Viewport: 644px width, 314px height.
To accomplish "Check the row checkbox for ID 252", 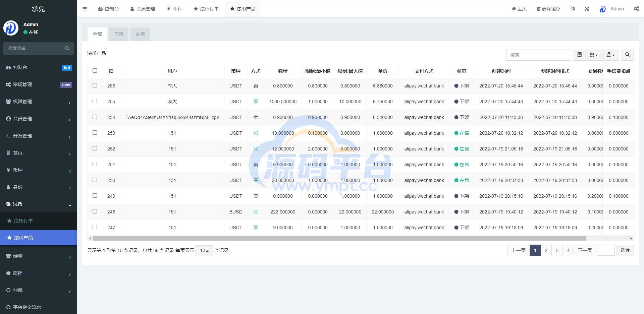I will click(x=95, y=148).
